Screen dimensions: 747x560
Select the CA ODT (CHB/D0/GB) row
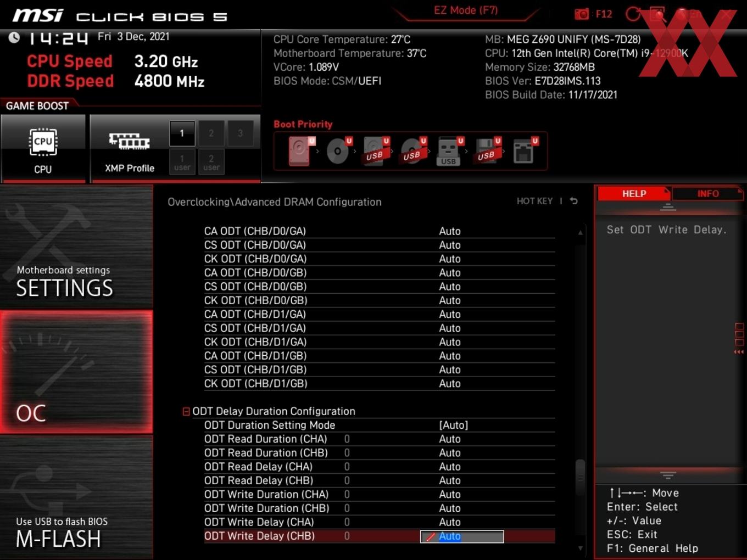379,272
